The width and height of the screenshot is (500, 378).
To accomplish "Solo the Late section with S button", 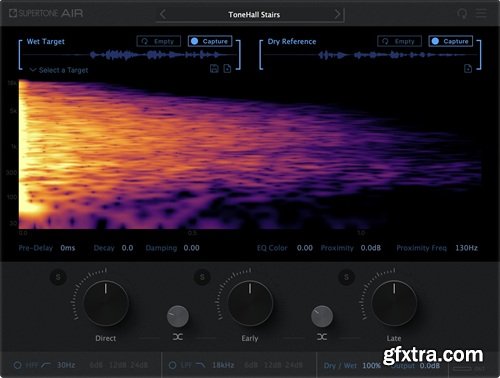I will (x=346, y=277).
